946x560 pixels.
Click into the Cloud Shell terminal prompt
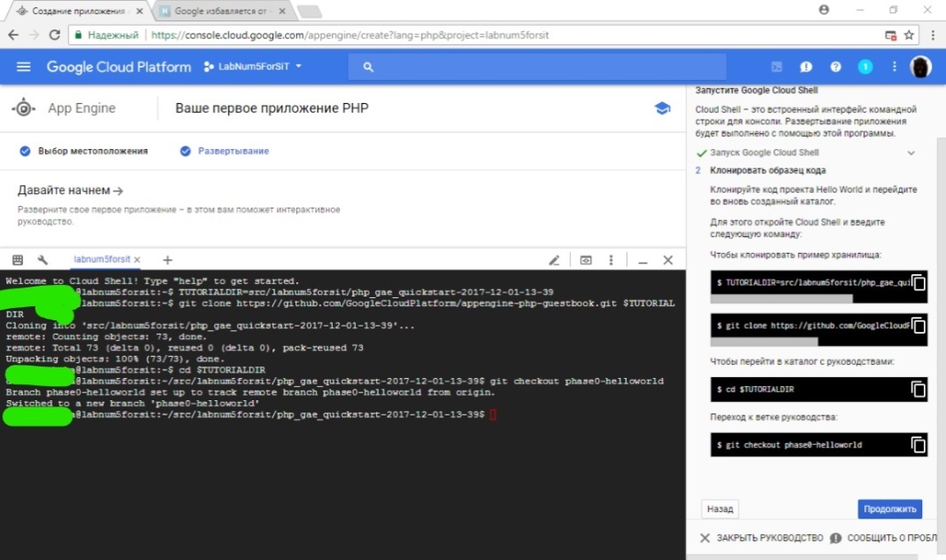click(x=493, y=414)
